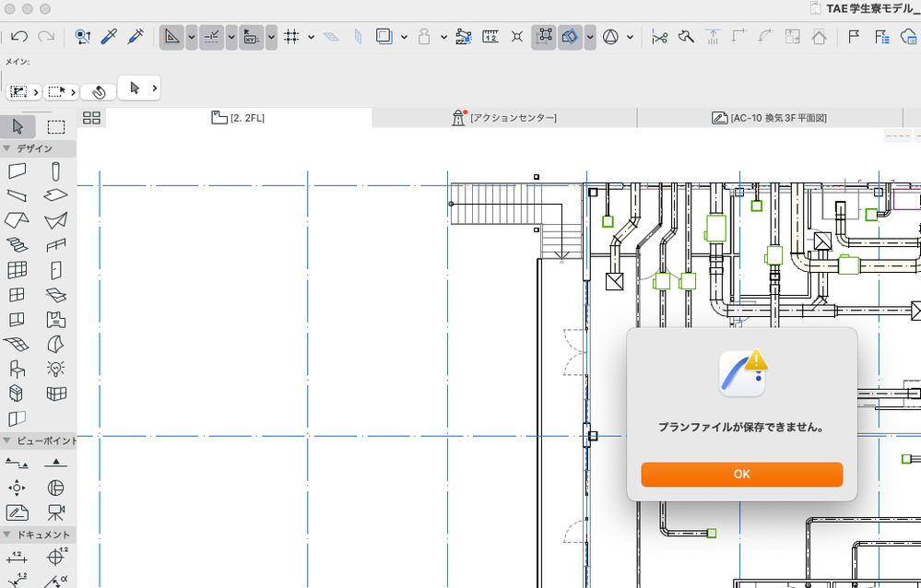The image size is (921, 588).
Task: Toggle the guide lines button
Action: point(172,37)
